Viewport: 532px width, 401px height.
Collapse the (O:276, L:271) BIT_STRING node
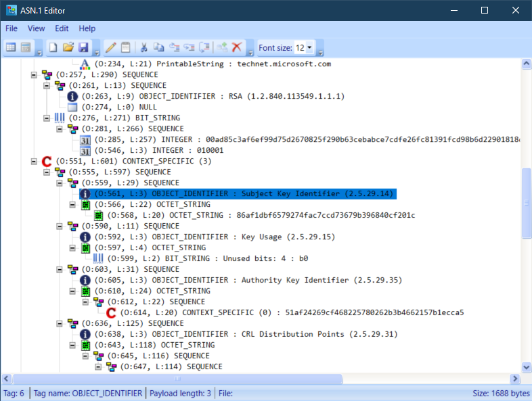click(47, 118)
